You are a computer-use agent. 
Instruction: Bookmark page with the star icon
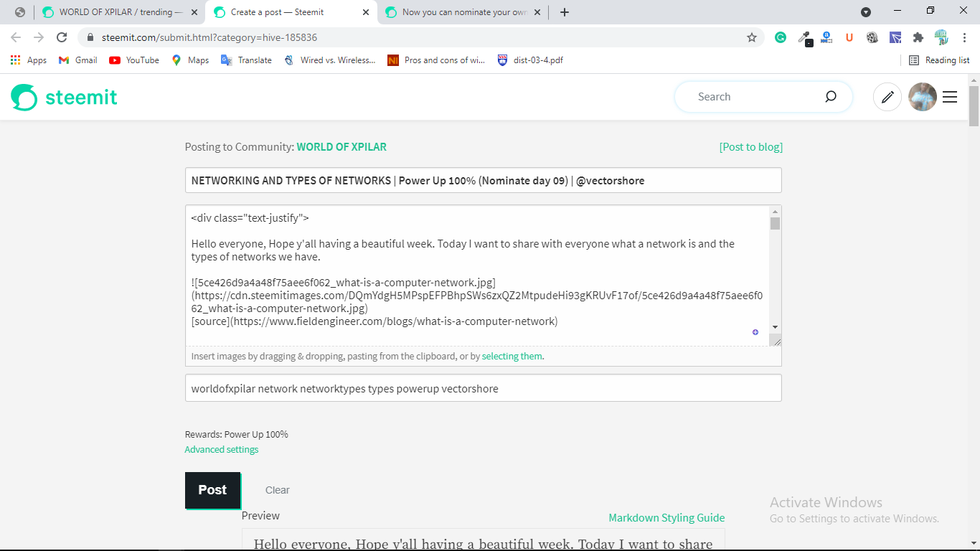pos(752,37)
